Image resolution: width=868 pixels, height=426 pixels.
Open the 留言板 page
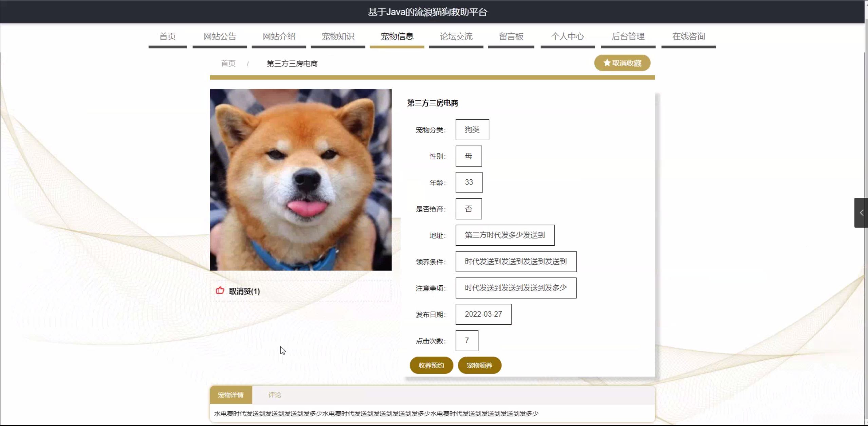pos(511,36)
